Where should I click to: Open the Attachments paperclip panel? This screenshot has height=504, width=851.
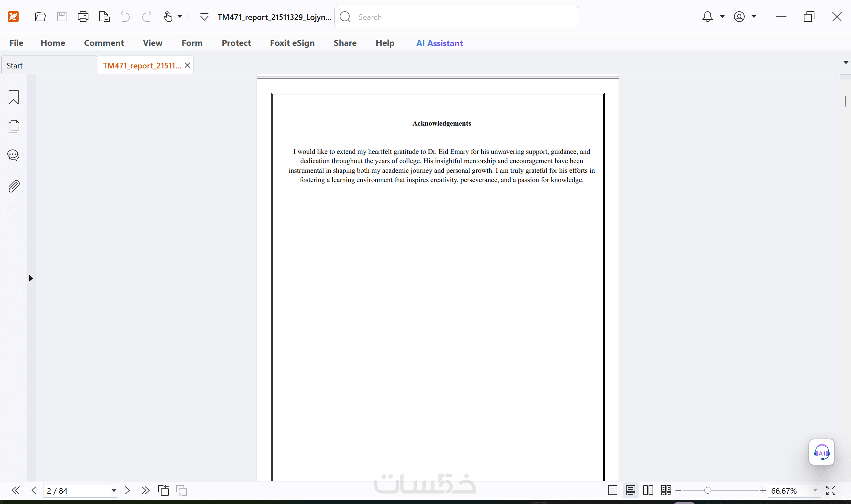(x=14, y=186)
